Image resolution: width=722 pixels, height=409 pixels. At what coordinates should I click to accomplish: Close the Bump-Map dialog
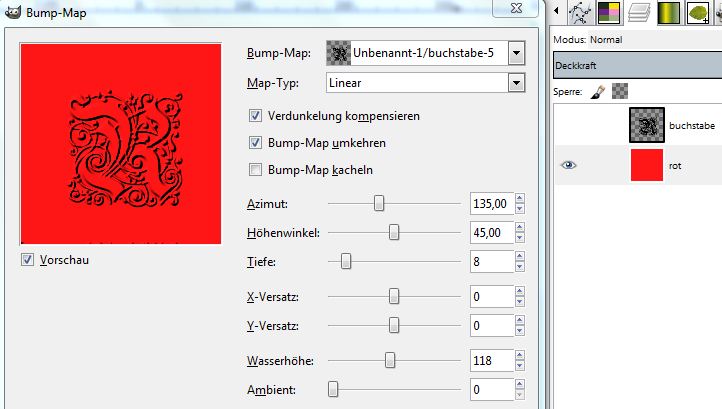click(516, 8)
